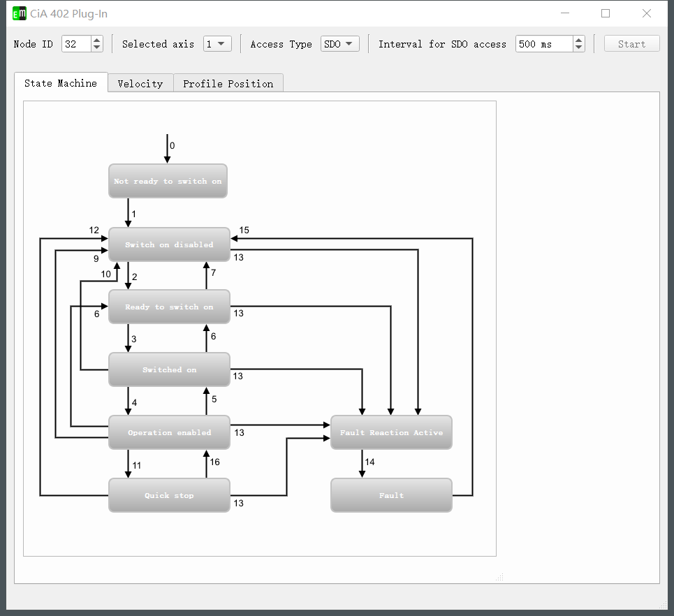674x616 pixels.
Task: Open the Profile Position tab
Action: tap(228, 83)
